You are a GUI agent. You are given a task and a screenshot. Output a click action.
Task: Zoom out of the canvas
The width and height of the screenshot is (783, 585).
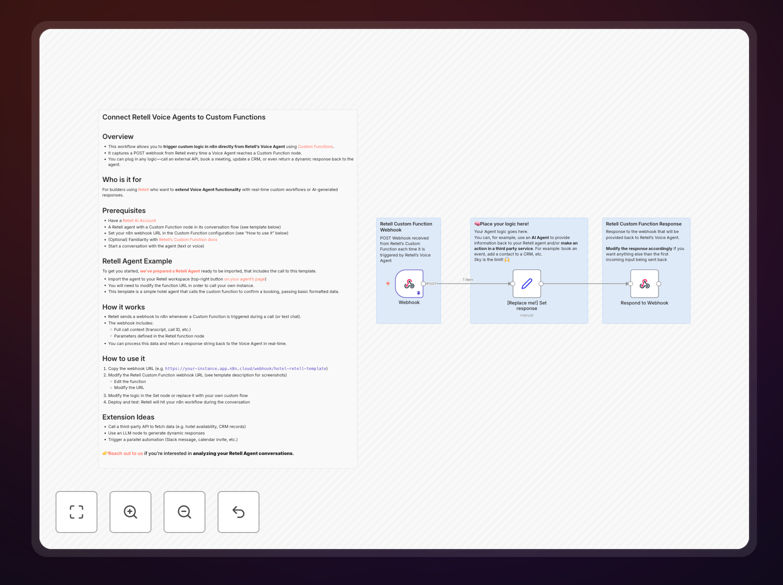[x=184, y=512]
